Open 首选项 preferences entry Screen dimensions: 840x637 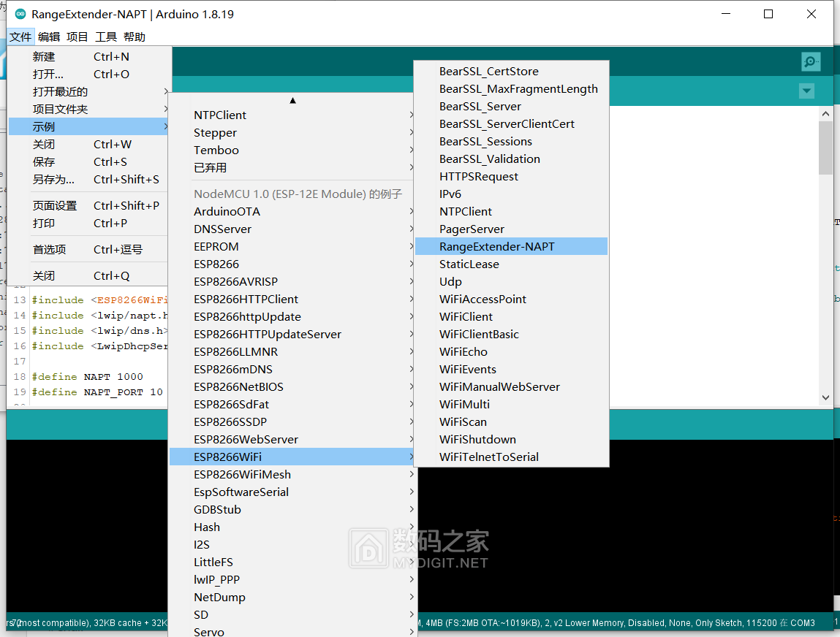(x=88, y=249)
